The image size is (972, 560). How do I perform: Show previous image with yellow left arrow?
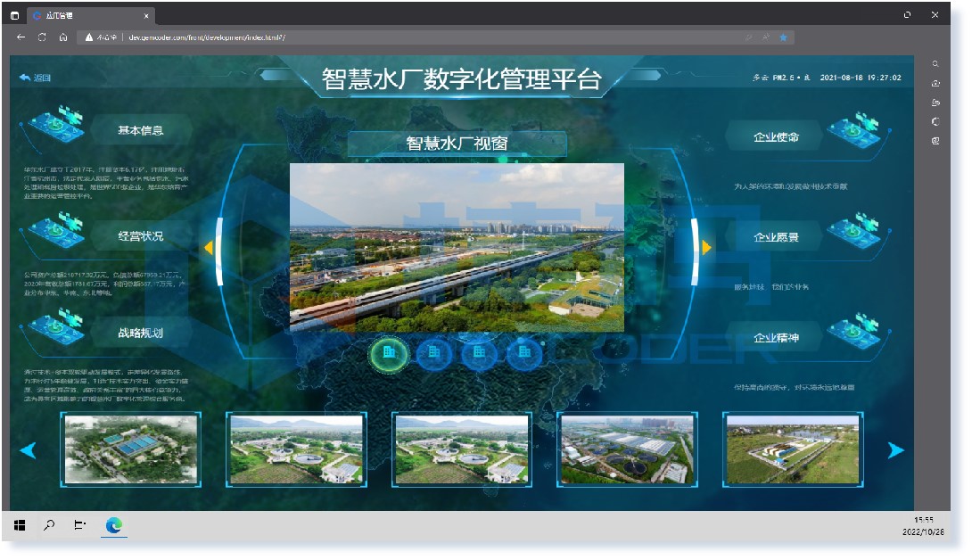[x=209, y=248]
